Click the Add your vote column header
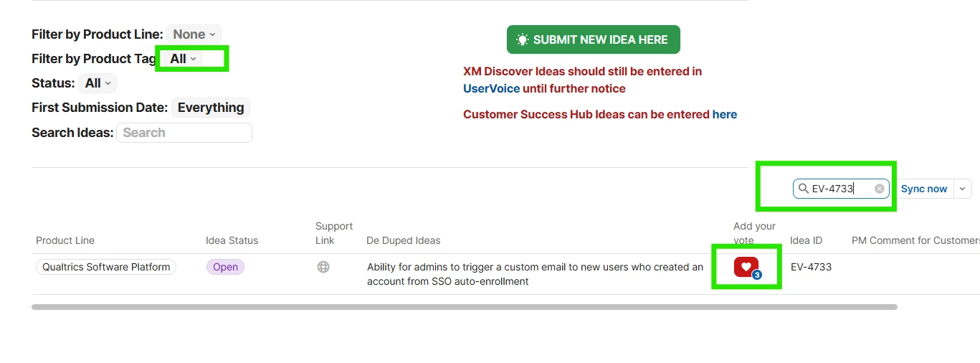 (x=754, y=233)
